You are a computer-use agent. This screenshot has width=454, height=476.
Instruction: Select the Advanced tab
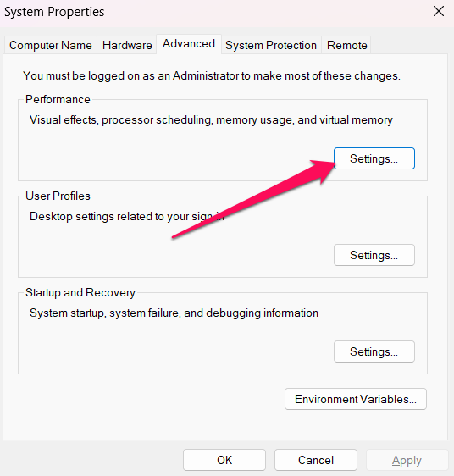coord(189,44)
